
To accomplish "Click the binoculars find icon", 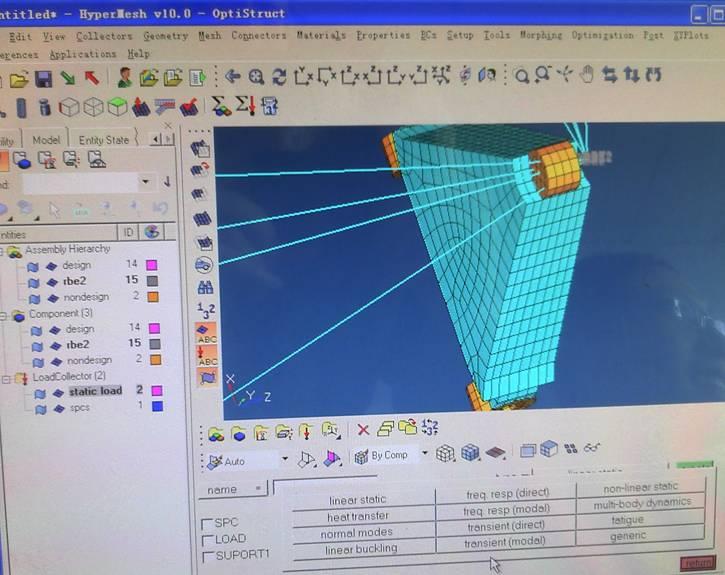I will pyautogui.click(x=205, y=288).
